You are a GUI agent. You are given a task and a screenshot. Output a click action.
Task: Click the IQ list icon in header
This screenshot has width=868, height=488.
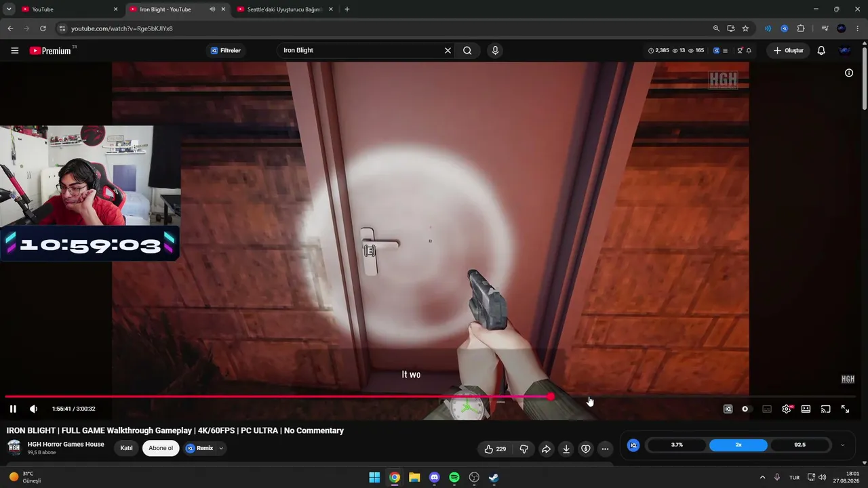725,51
